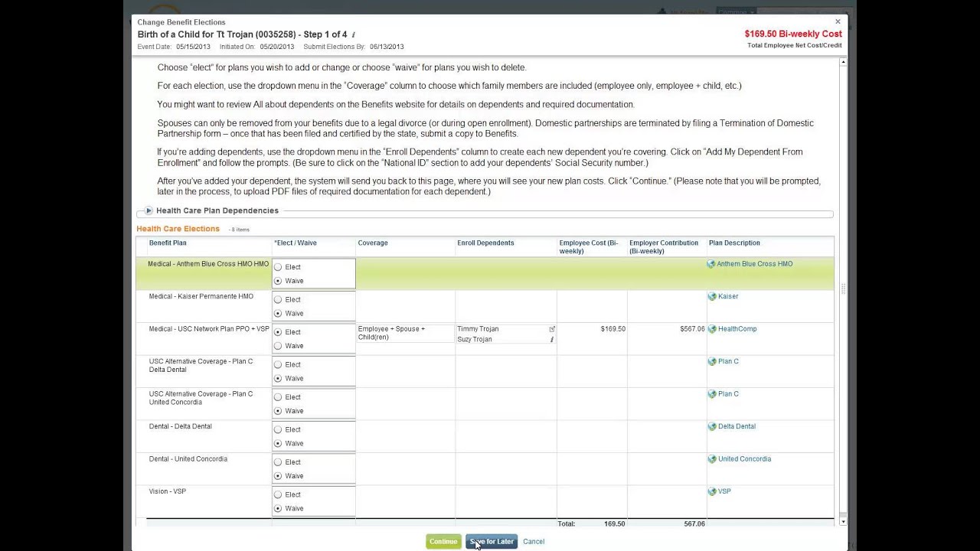Open the VSP plan description link
Screen dimensions: 980x551
pyautogui.click(x=724, y=492)
